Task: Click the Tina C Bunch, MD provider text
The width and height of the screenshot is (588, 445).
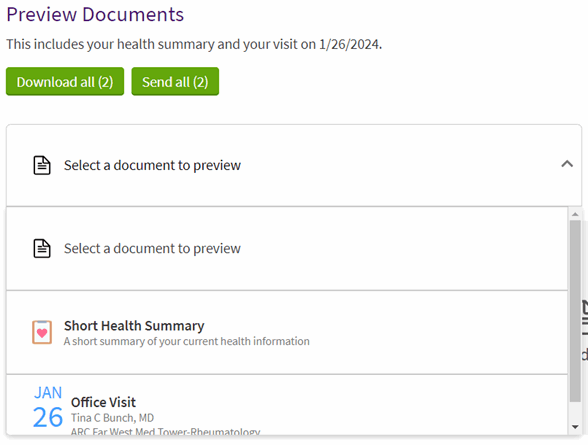Action: point(112,418)
